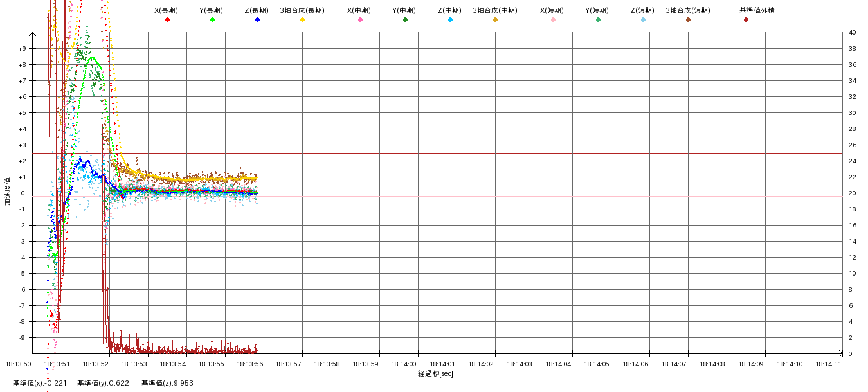This screenshot has width=868, height=392.
Task: Click the yellow 3軸合成(長期) legend dot
Action: [302, 20]
